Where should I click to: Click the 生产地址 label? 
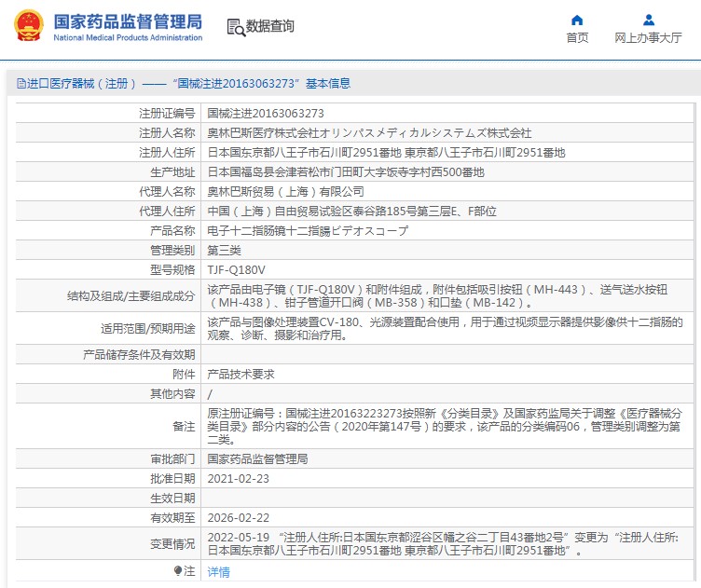[x=172, y=172]
